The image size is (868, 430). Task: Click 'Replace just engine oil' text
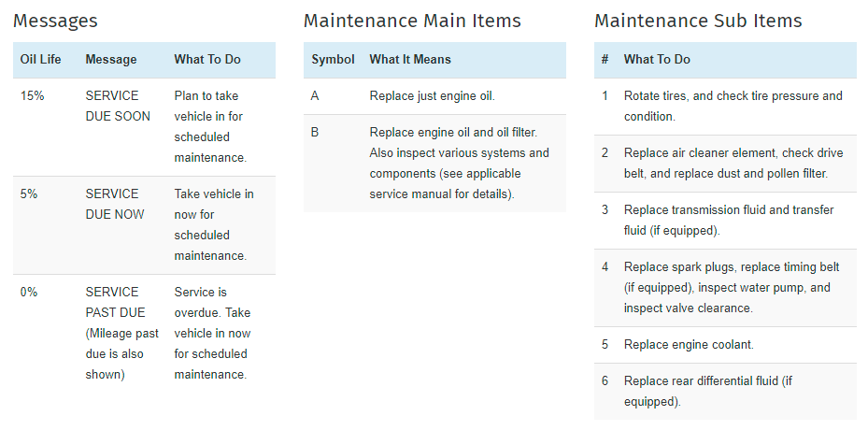click(x=433, y=96)
